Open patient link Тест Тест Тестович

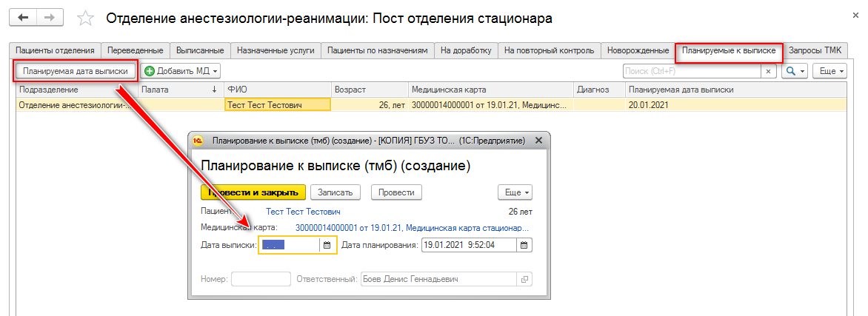(x=309, y=212)
